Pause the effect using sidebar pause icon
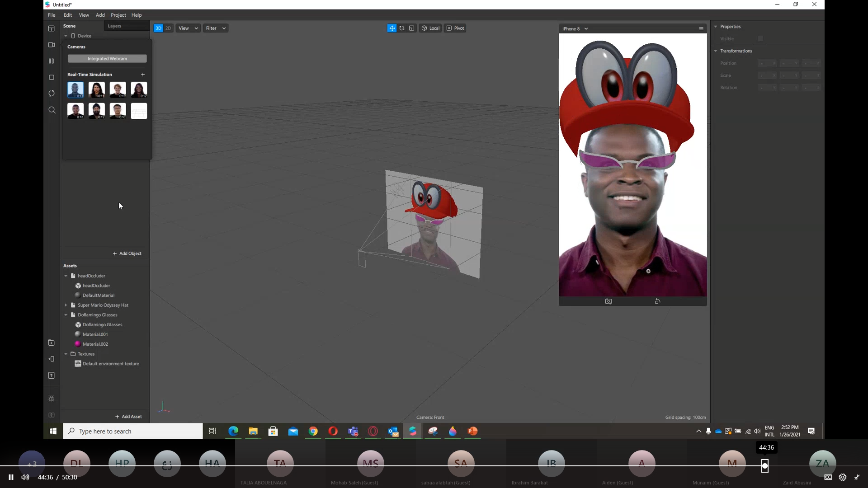868x488 pixels. [x=52, y=61]
